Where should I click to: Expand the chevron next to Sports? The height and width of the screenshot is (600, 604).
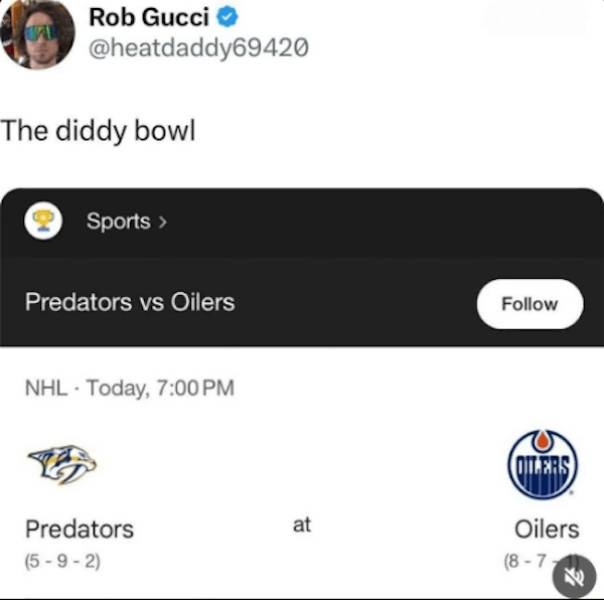pos(163,222)
